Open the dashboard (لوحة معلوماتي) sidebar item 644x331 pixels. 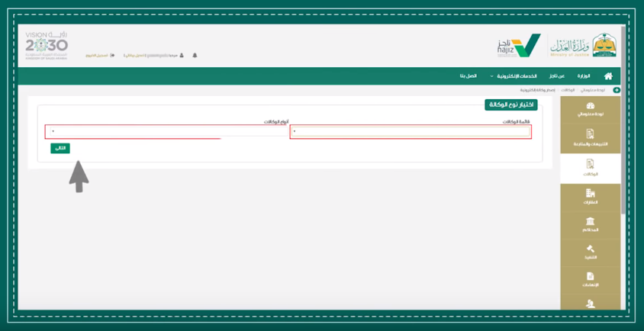coord(590,109)
